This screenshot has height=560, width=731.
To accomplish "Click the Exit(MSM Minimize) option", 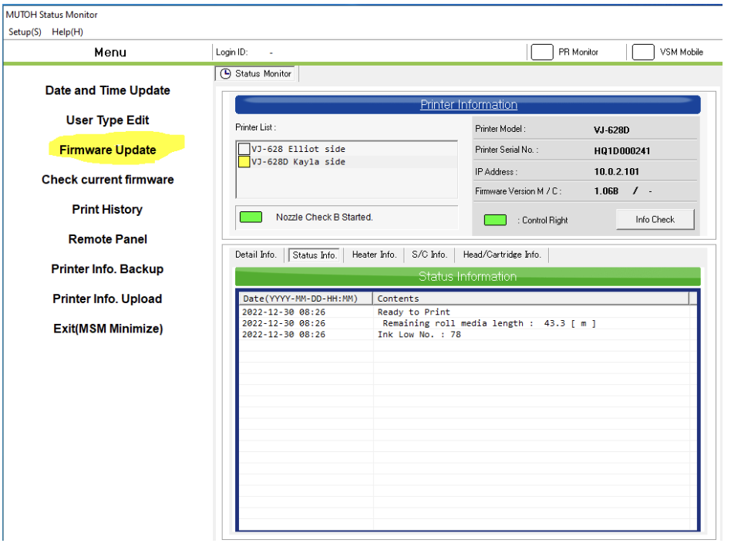I will pyautogui.click(x=108, y=329).
